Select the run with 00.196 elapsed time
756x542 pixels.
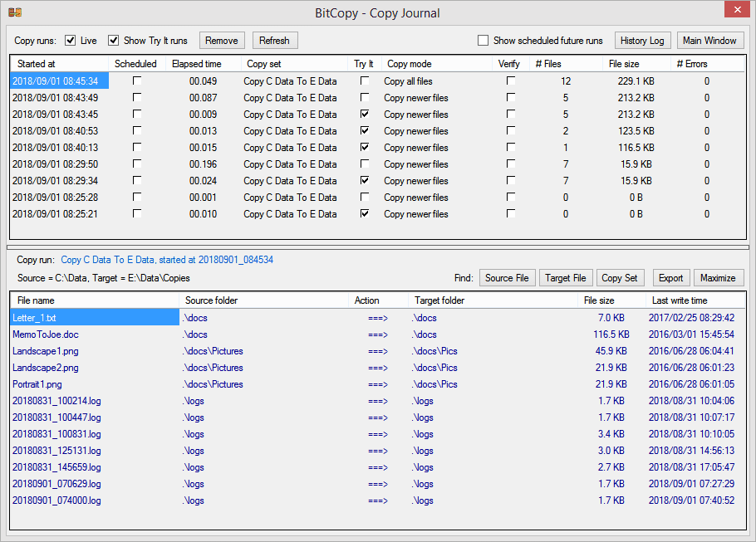pyautogui.click(x=377, y=164)
